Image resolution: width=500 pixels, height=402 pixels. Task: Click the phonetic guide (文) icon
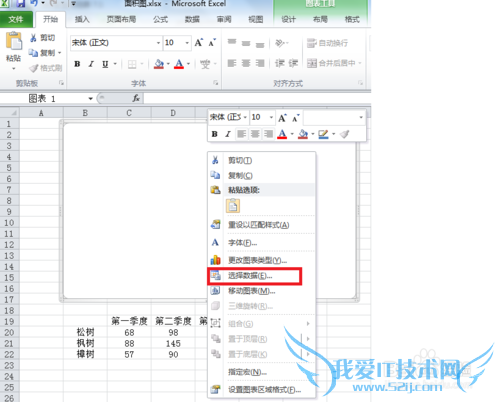click(205, 64)
